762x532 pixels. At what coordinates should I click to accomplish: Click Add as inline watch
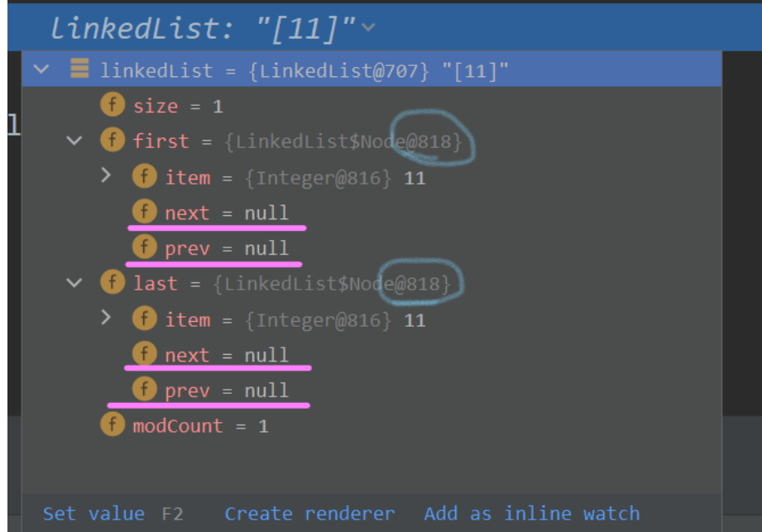coord(531,514)
